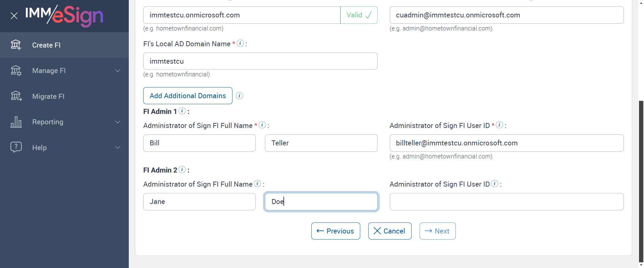Go back with the Previous button
Screen dimensions: 644x268
pyautogui.click(x=335, y=231)
